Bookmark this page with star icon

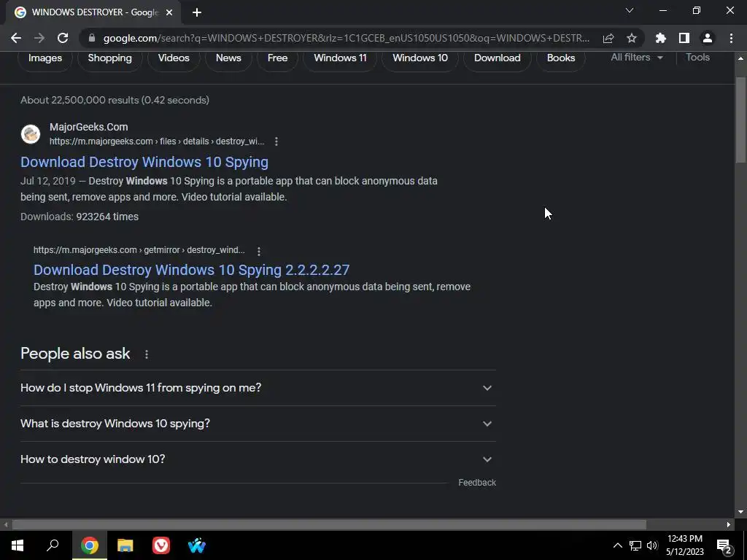(x=631, y=38)
